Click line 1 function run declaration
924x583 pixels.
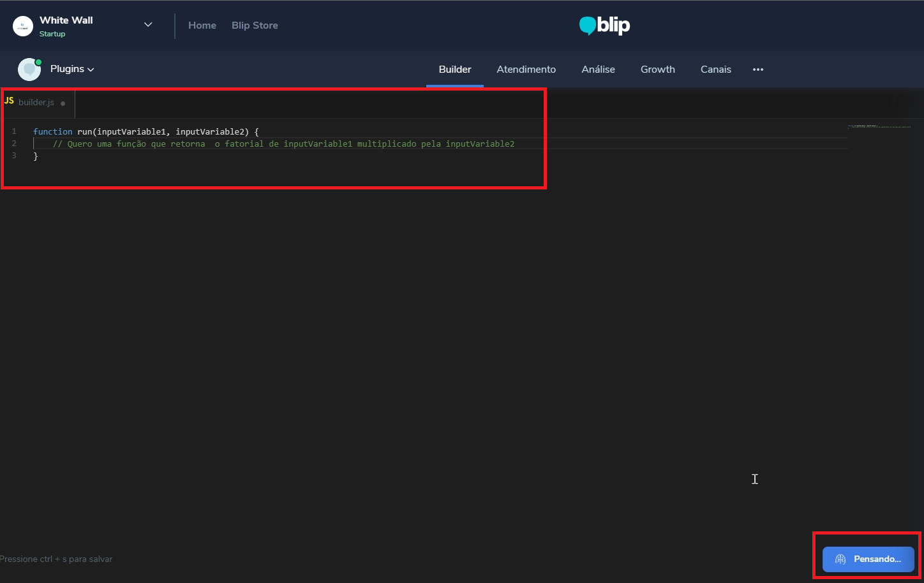pyautogui.click(x=146, y=131)
